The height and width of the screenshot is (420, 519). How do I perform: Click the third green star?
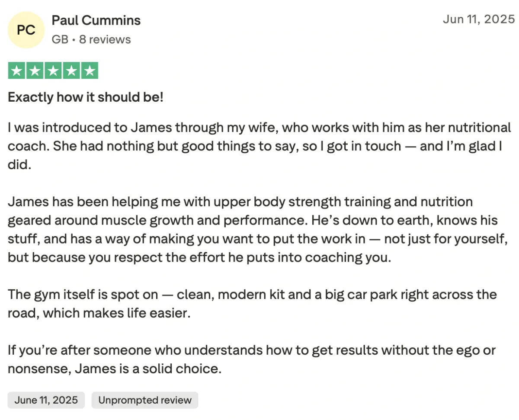click(x=53, y=71)
